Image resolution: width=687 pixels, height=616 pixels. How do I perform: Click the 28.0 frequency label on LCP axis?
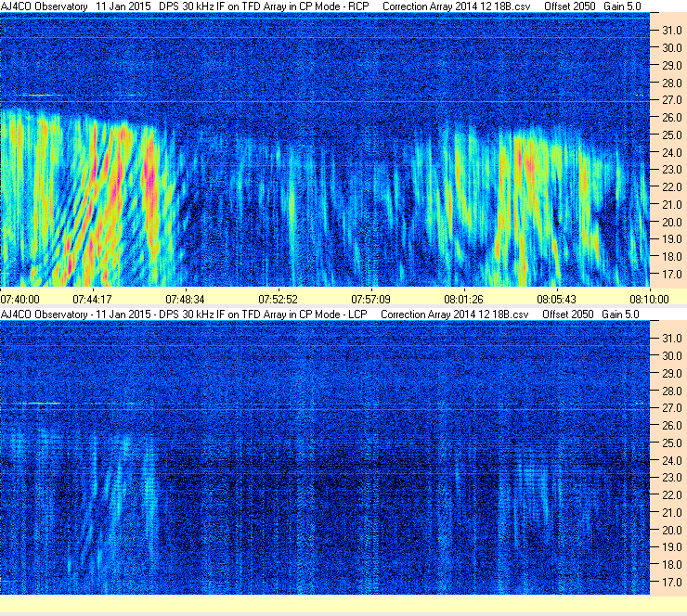click(x=671, y=391)
